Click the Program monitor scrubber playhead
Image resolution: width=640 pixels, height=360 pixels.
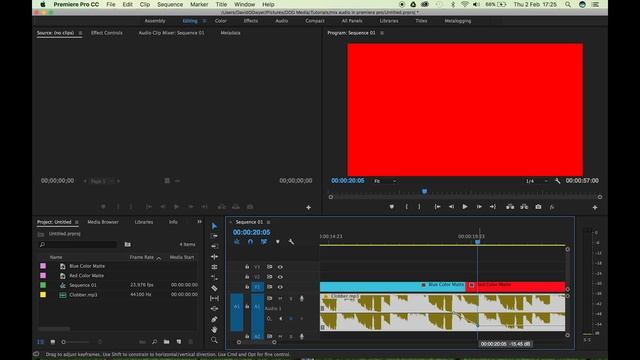424,191
